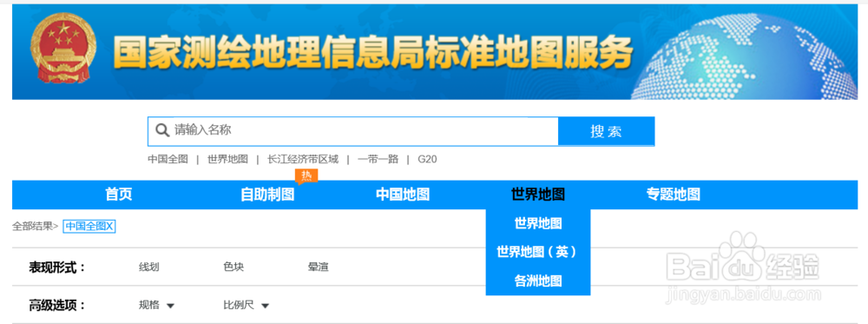868x324 pixels.
Task: Click the 表现形式 label
Action: tap(57, 268)
